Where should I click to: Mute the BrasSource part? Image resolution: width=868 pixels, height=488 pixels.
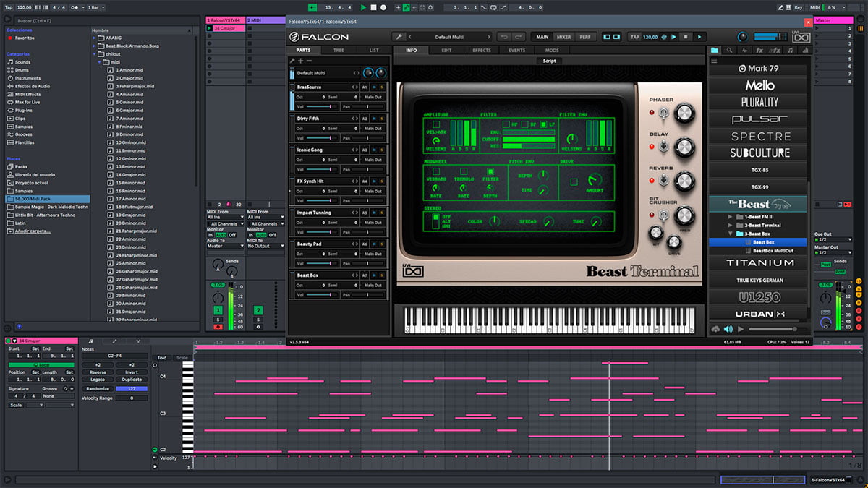point(374,87)
